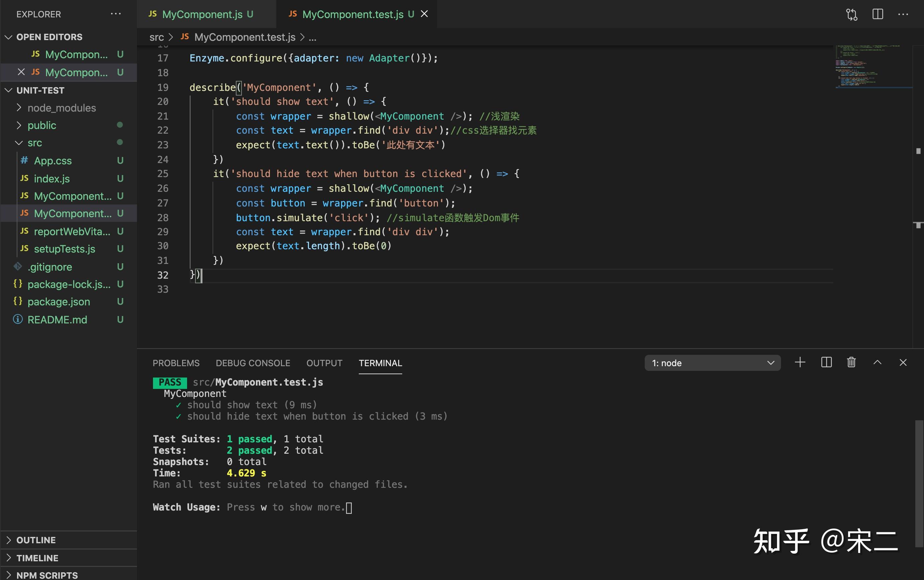Image resolution: width=924 pixels, height=580 pixels.
Task: Maximize the panel with the up chevron
Action: (x=877, y=362)
